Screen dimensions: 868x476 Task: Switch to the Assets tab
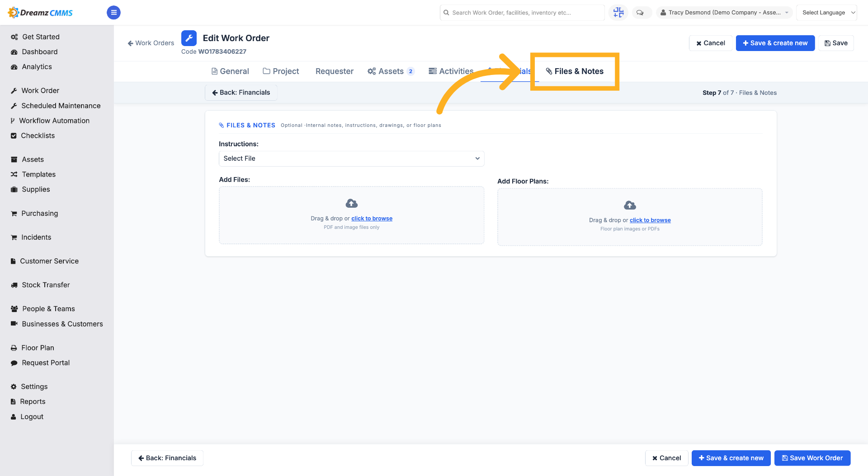pyautogui.click(x=391, y=71)
